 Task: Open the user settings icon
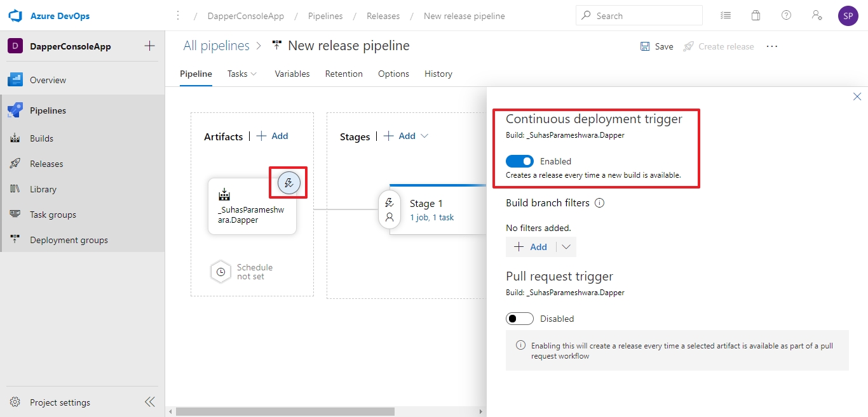(x=817, y=15)
